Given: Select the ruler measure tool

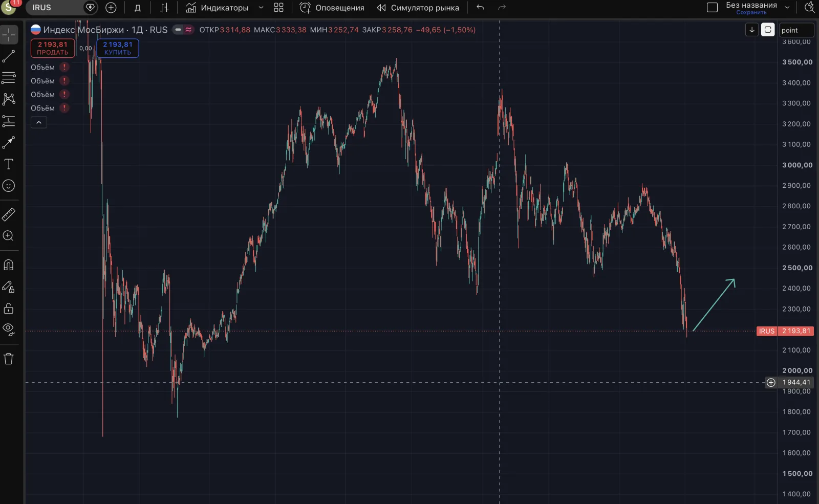Looking at the screenshot, I should click(9, 214).
